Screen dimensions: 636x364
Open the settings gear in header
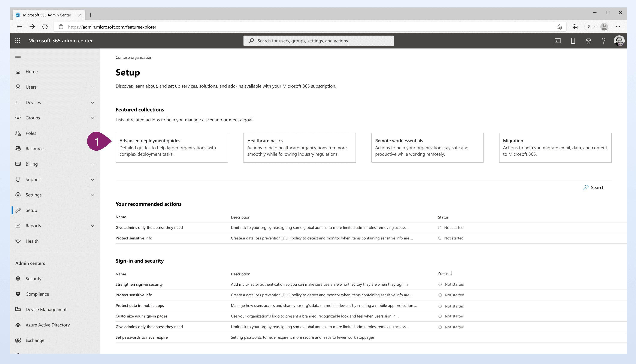588,41
